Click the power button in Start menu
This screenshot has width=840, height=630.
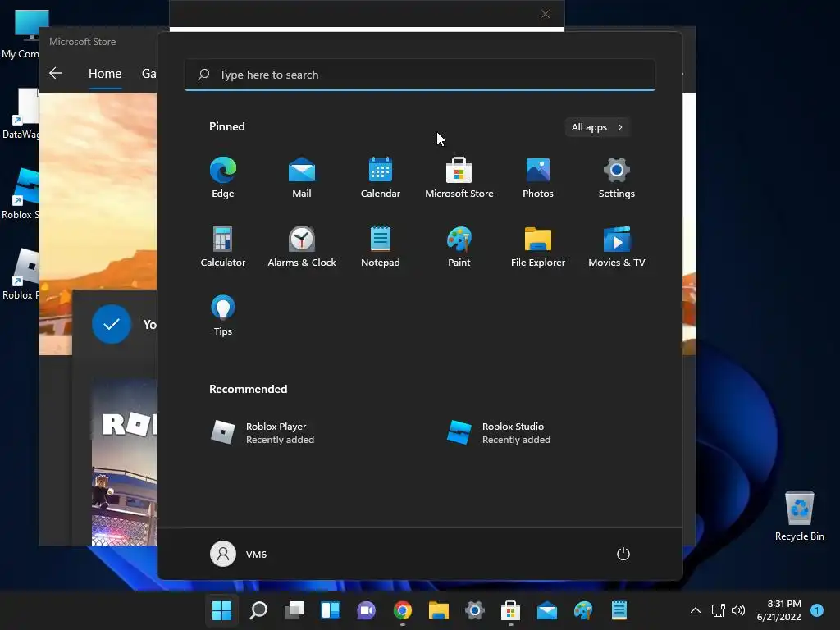623,554
